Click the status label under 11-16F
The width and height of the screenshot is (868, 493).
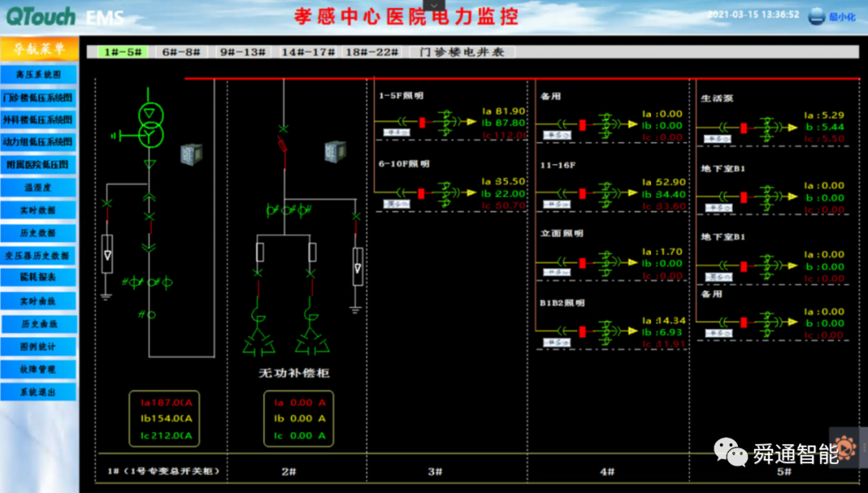(x=557, y=204)
